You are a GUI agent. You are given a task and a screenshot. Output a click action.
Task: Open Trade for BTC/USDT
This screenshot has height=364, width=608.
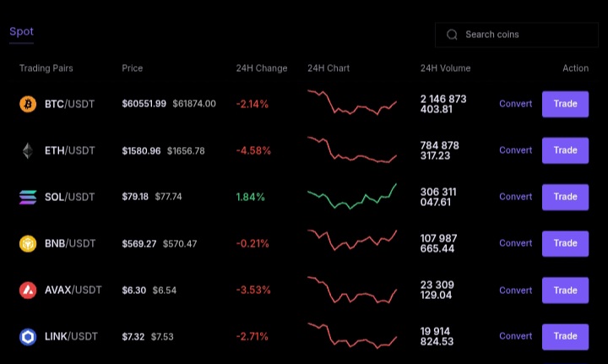click(565, 104)
